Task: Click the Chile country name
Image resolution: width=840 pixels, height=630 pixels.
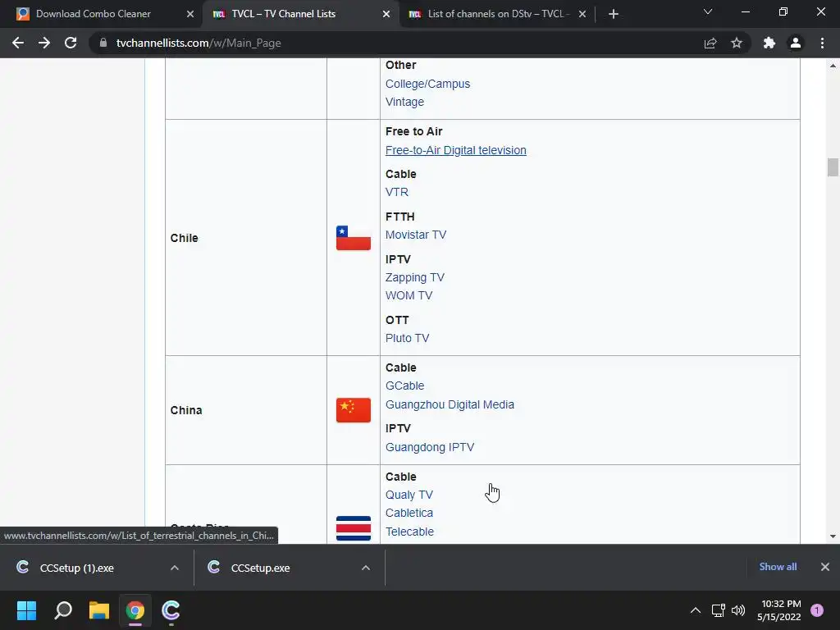Action: coord(184,238)
